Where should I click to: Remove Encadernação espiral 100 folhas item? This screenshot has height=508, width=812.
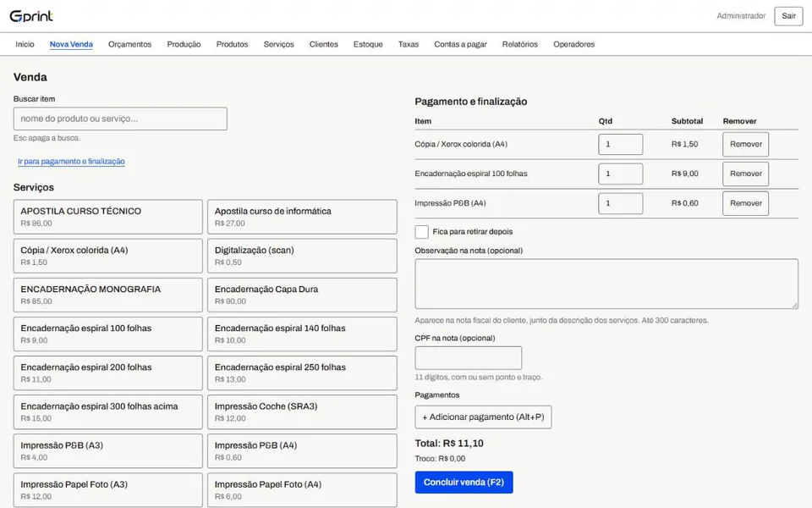(x=746, y=174)
